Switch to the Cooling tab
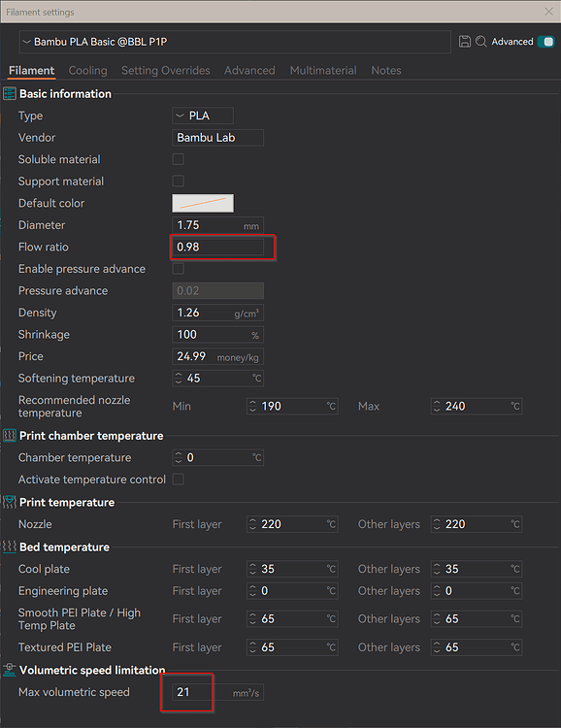Viewport: 561px width, 728px height. tap(87, 71)
